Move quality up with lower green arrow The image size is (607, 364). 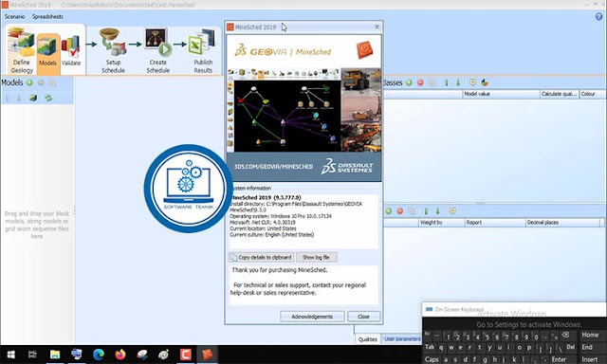426,210
